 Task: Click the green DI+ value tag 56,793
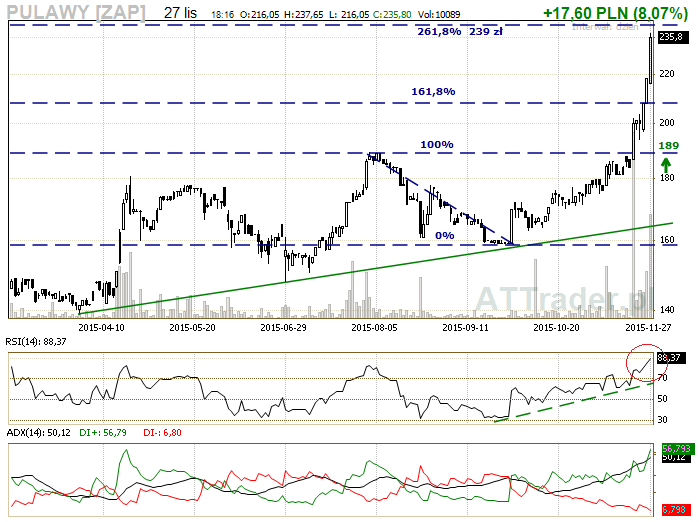pos(677,448)
